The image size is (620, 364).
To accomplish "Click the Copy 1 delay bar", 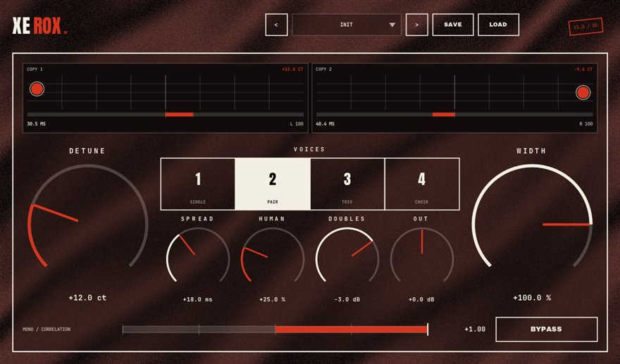I will (166, 115).
